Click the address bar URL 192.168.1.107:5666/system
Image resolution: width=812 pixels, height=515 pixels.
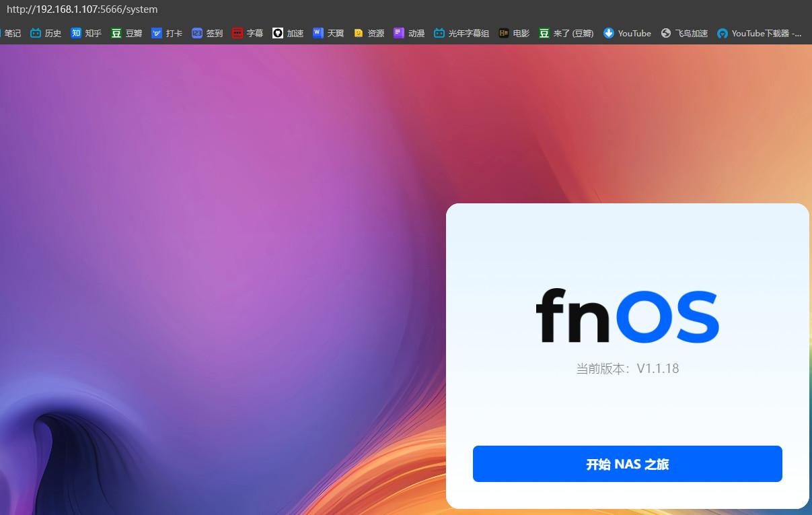(82, 9)
